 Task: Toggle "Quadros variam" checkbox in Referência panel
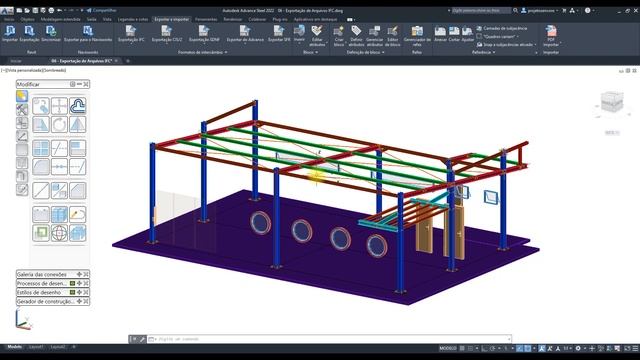click(x=479, y=36)
